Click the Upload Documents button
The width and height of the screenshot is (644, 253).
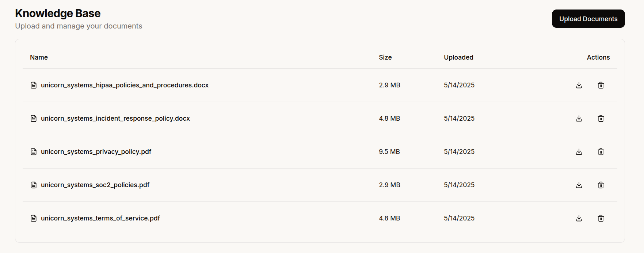(x=588, y=19)
